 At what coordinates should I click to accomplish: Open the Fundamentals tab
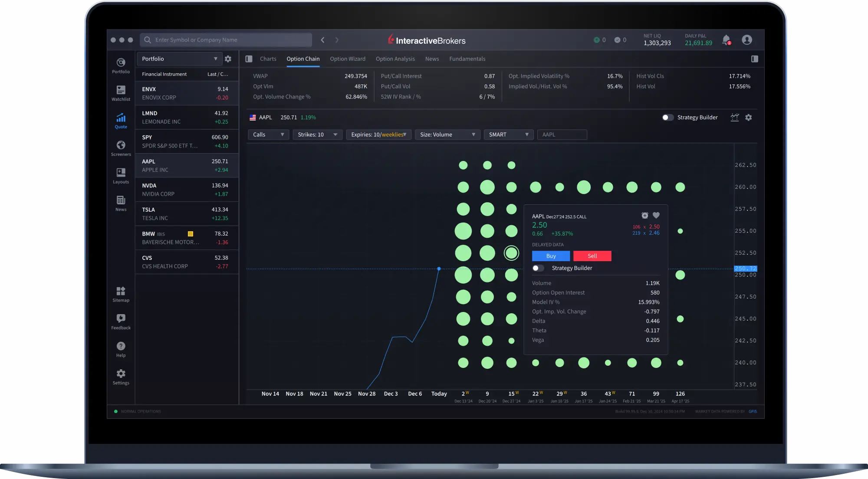tap(467, 59)
